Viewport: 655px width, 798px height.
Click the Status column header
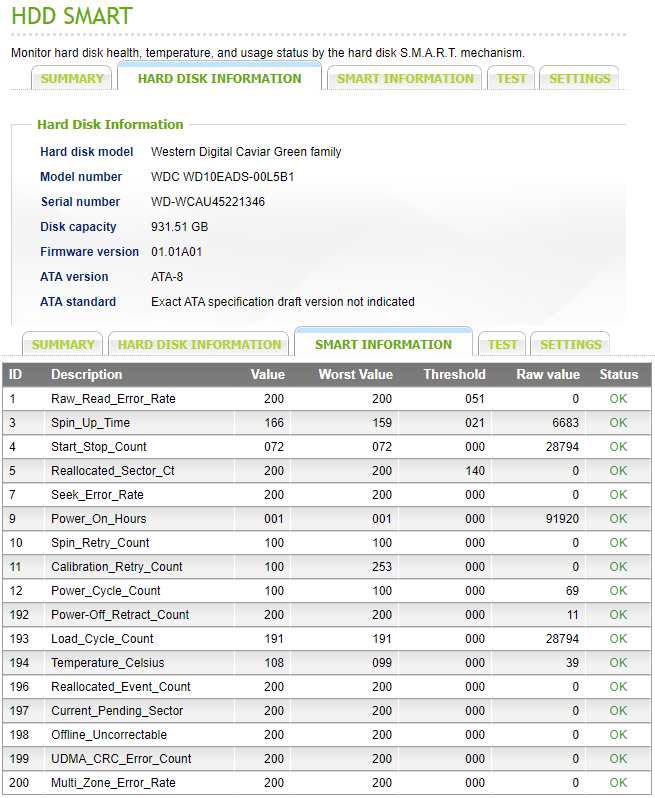618,375
